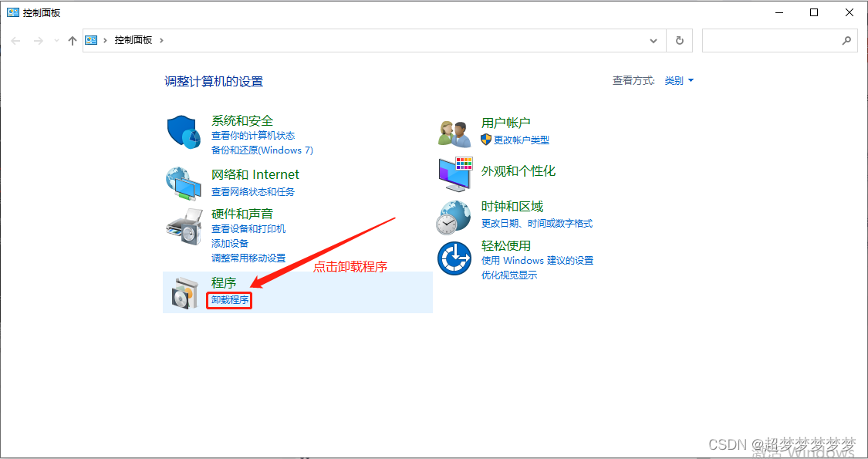Open 用户帐户 via the people icon
Screen dimensions: 868x459
[x=454, y=131]
